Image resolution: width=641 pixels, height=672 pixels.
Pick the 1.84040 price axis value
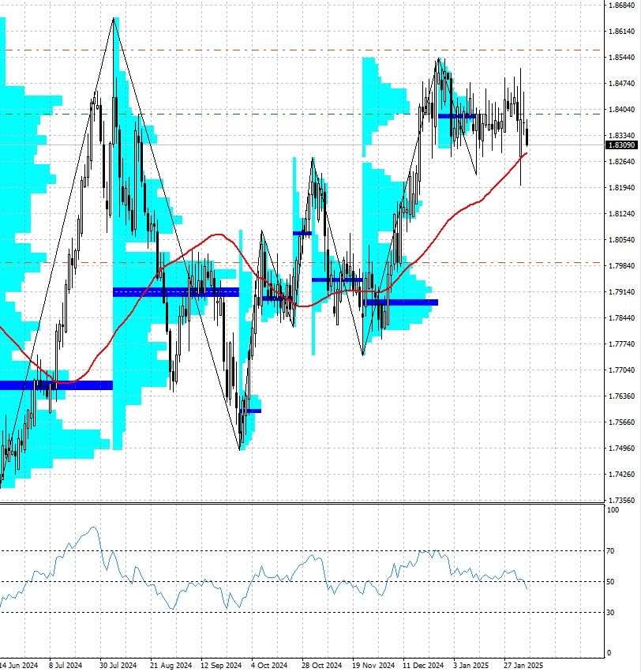click(x=621, y=109)
